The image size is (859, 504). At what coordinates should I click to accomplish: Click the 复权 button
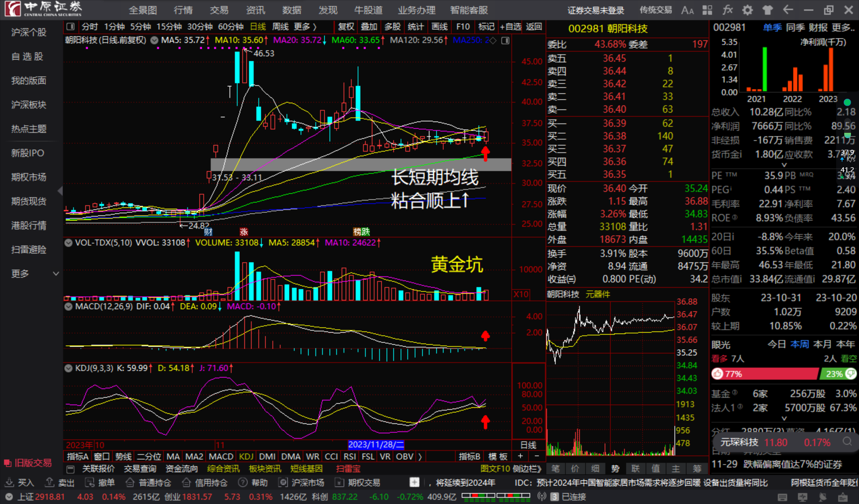(x=346, y=27)
